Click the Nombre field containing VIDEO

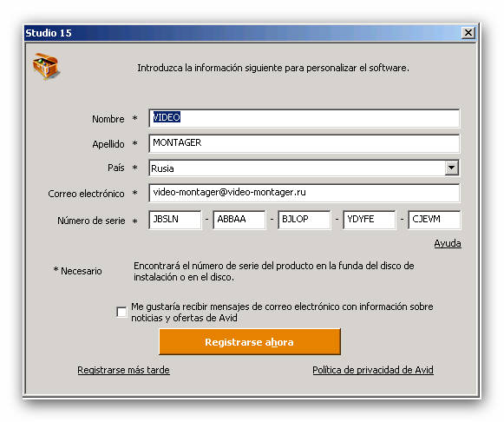point(304,118)
